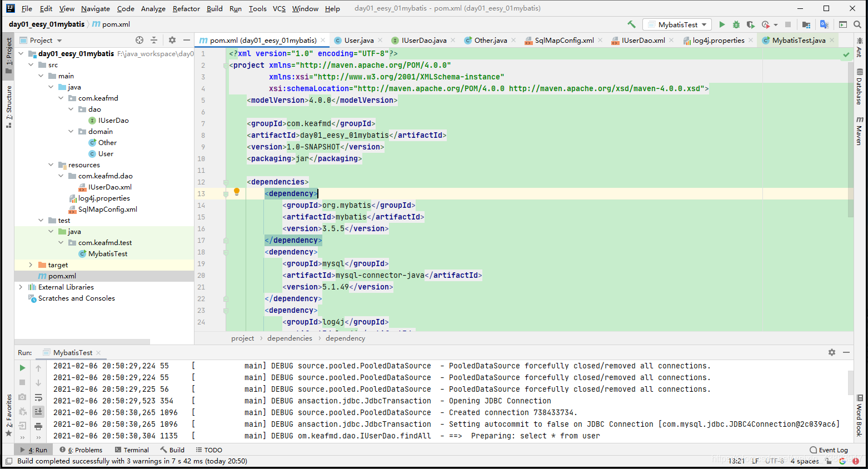The width and height of the screenshot is (868, 469).
Task: Open the Refactor menu
Action: [x=186, y=8]
